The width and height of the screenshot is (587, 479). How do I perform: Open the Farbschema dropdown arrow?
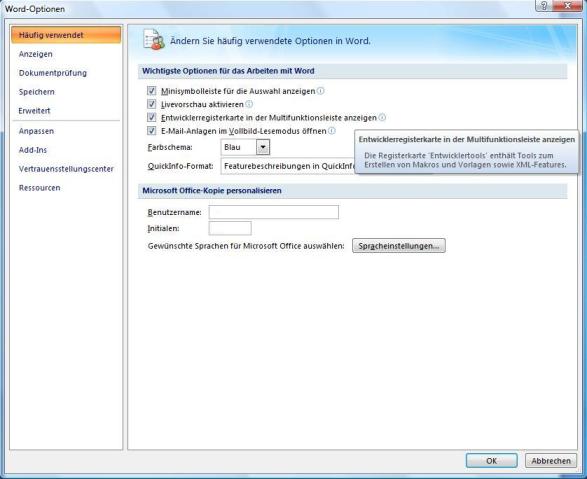[263, 147]
